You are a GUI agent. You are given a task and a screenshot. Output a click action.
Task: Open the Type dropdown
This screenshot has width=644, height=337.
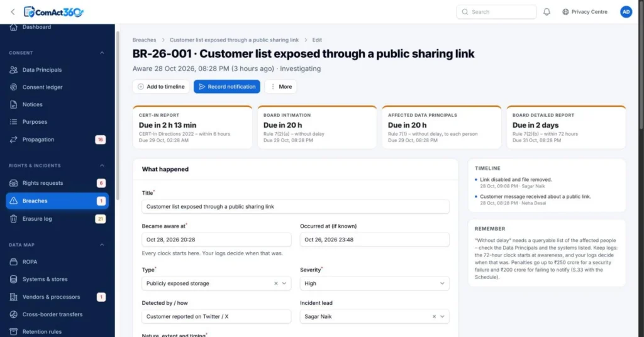click(284, 284)
